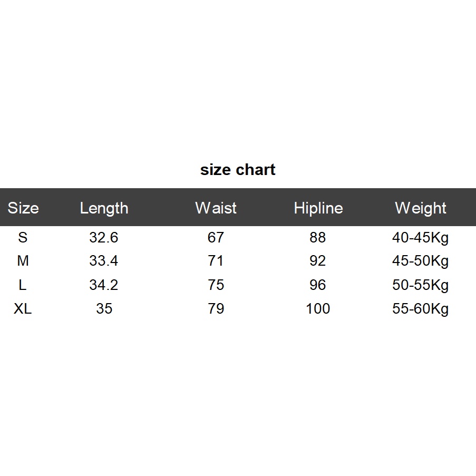Select the M size row label
476x476 pixels.
(x=23, y=261)
